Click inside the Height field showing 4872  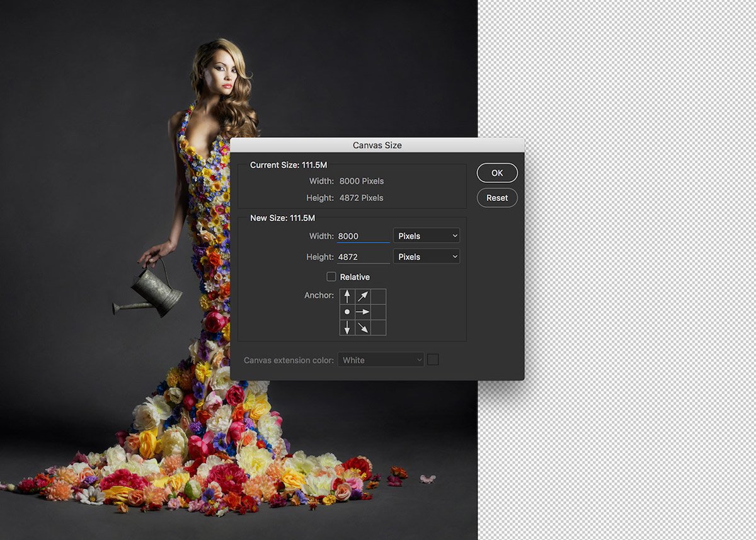coord(364,256)
